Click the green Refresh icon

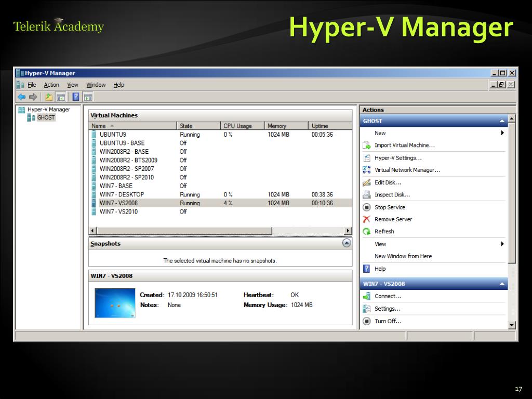click(367, 231)
